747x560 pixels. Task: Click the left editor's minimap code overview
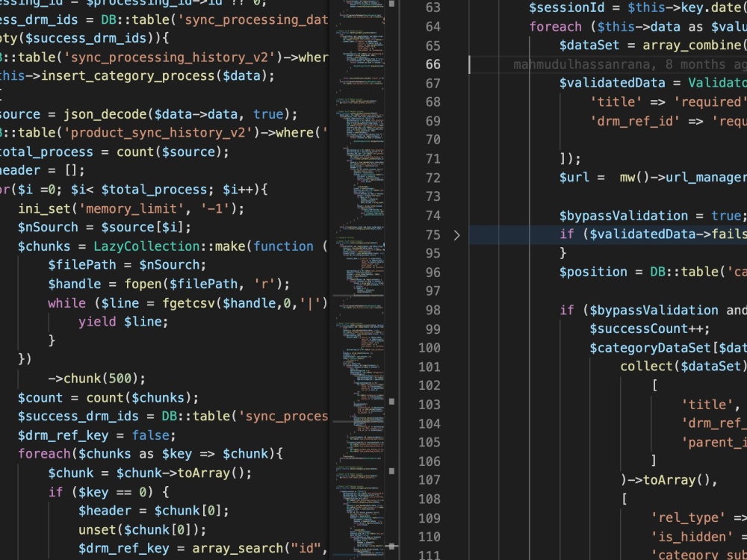click(x=360, y=280)
